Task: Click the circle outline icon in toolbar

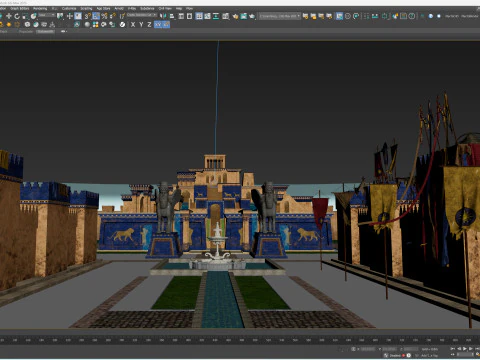Action: point(348,16)
